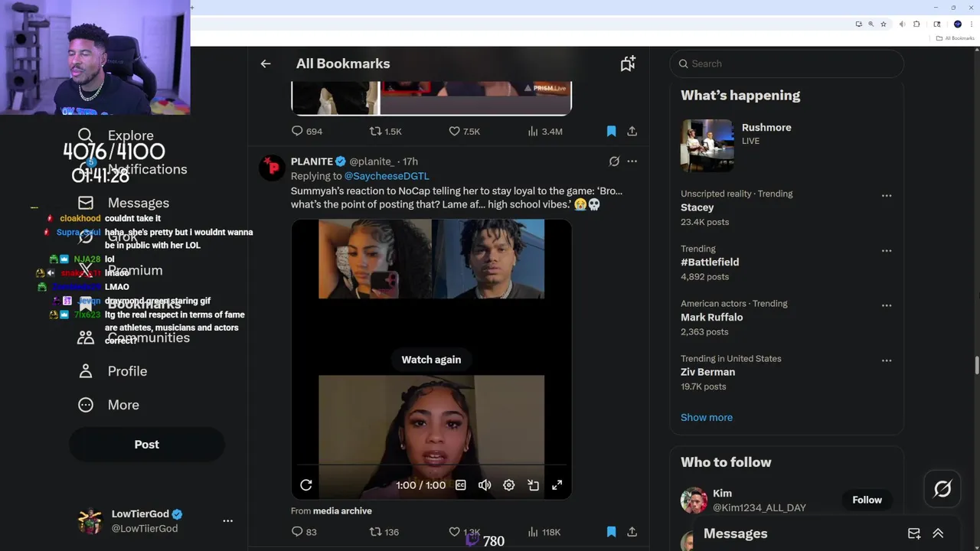This screenshot has height=551, width=980.
Task: Open options for the Ziv Berman trend
Action: click(887, 360)
